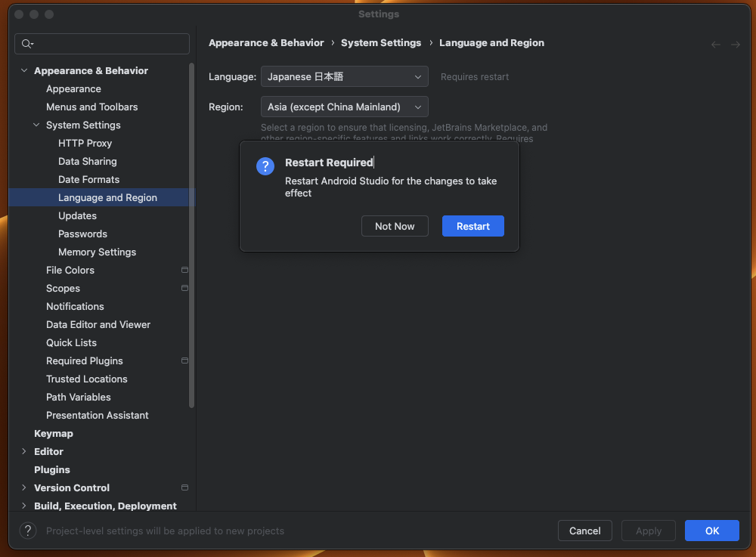This screenshot has width=756, height=557.
Task: Click the OK button
Action: pos(711,531)
